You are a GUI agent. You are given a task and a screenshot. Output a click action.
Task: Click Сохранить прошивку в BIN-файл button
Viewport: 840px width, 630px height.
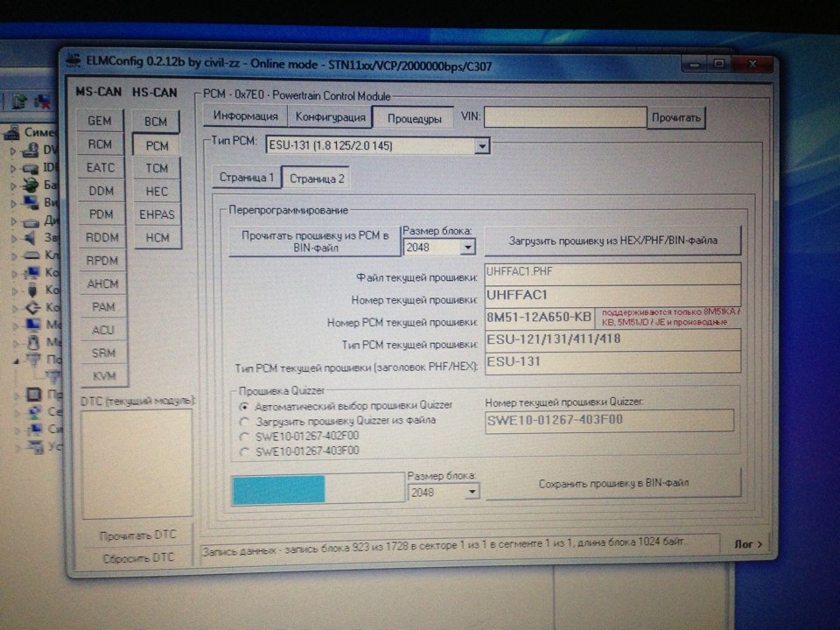[x=613, y=483]
